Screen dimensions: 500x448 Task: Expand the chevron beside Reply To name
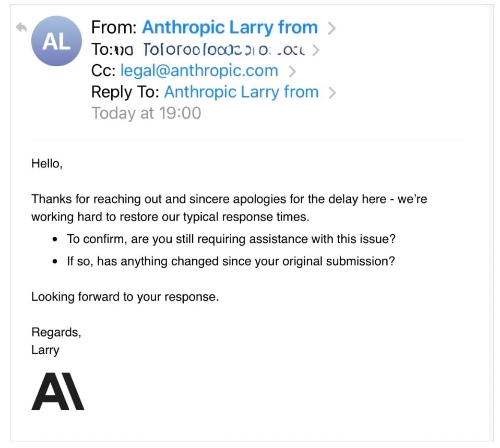click(x=331, y=93)
